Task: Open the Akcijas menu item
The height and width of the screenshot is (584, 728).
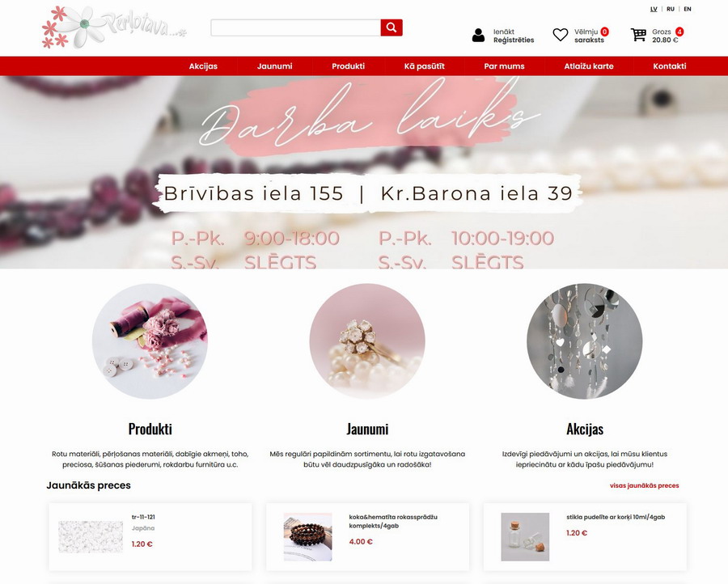Action: tap(203, 66)
